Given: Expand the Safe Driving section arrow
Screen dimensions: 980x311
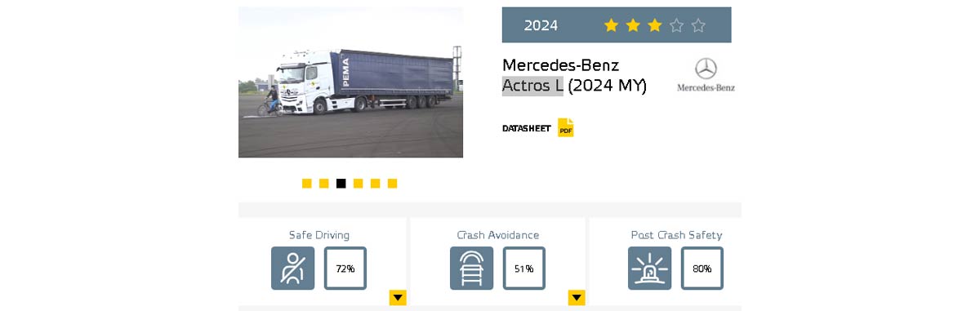Looking at the screenshot, I should point(398,298).
